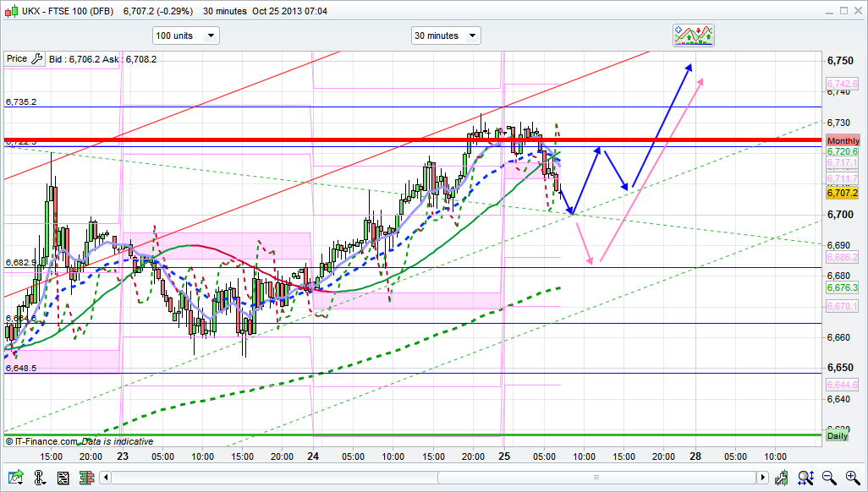This screenshot has height=492, width=868.
Task: Click the 6,707.2 current price label
Action: pyautogui.click(x=843, y=194)
